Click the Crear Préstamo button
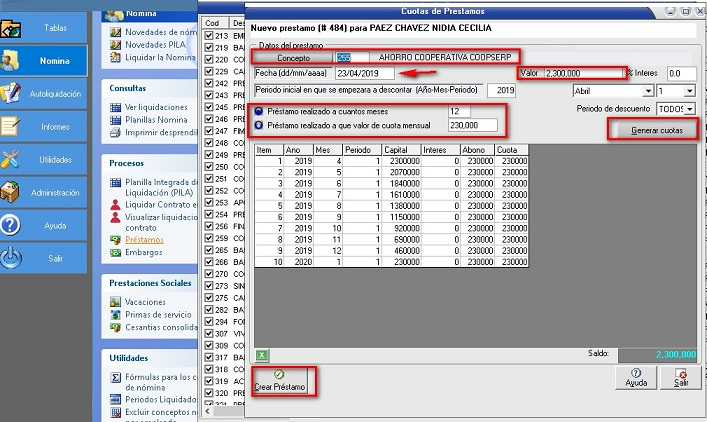707x422 pixels. click(280, 381)
